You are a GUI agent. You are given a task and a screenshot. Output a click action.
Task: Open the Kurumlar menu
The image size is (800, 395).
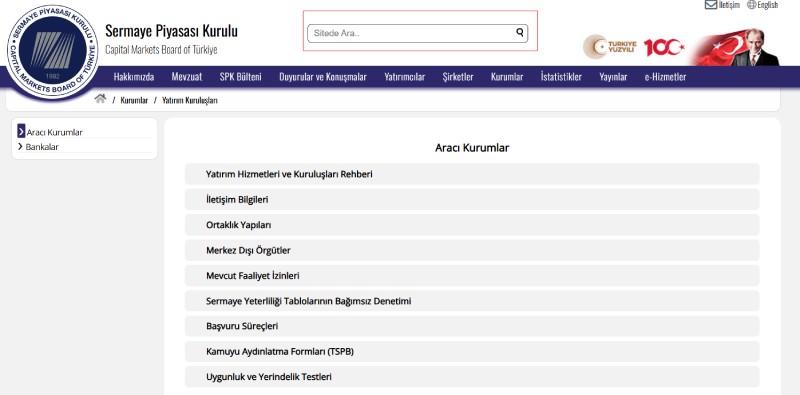tap(507, 77)
